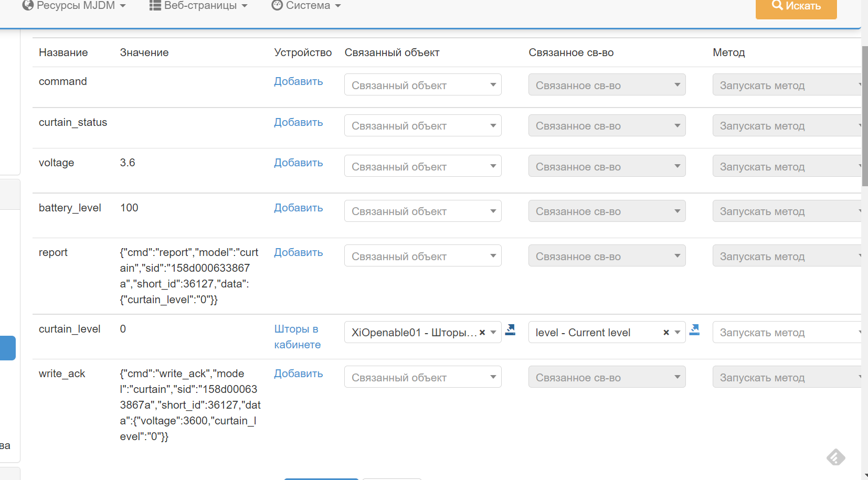Click Добавить link in curtain_status row
This screenshot has width=868, height=480.
(298, 122)
